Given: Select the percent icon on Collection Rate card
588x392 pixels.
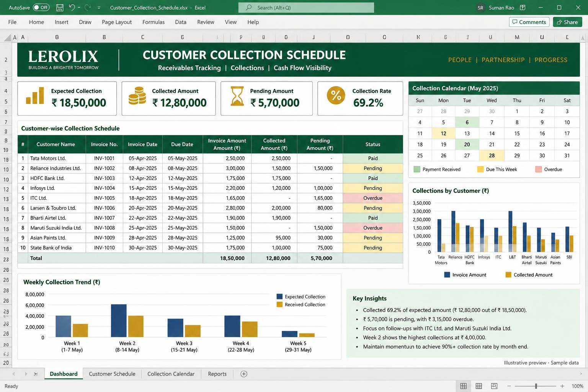Looking at the screenshot, I should 336,95.
